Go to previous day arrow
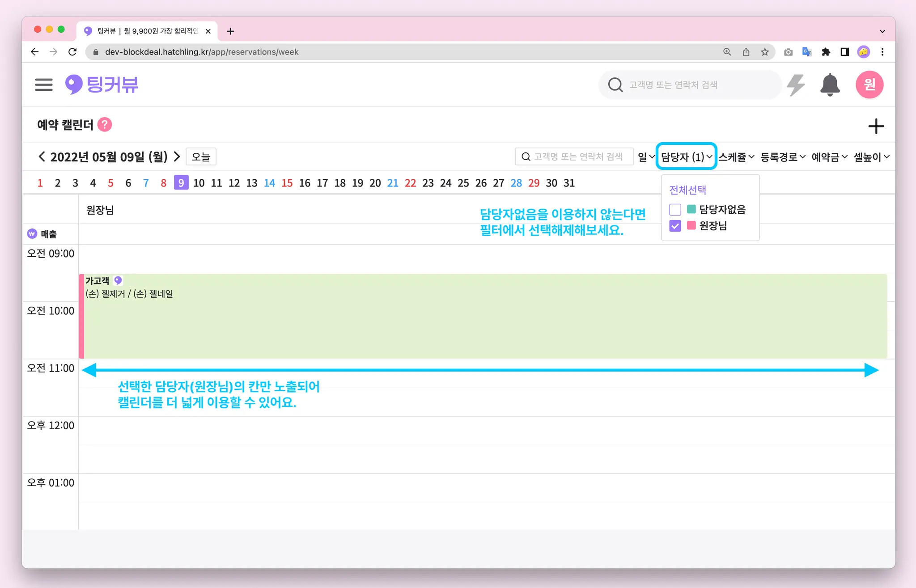The width and height of the screenshot is (916, 588). click(x=42, y=157)
